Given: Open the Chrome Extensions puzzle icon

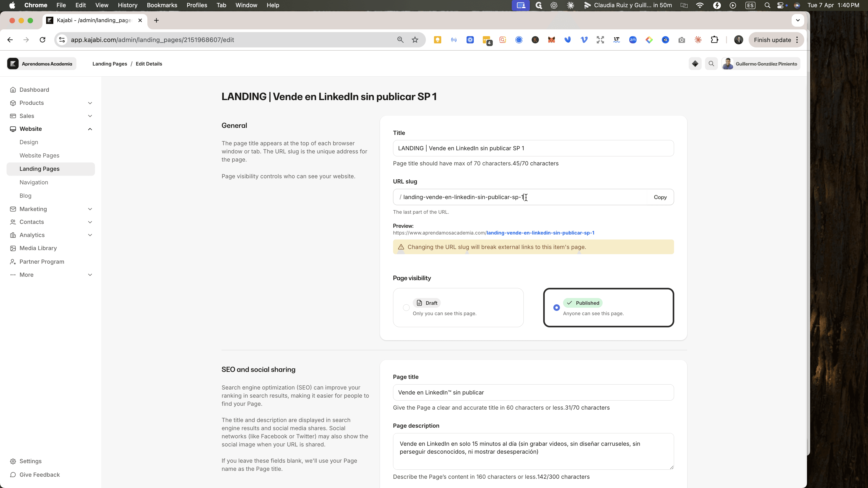Looking at the screenshot, I should coord(714,40).
